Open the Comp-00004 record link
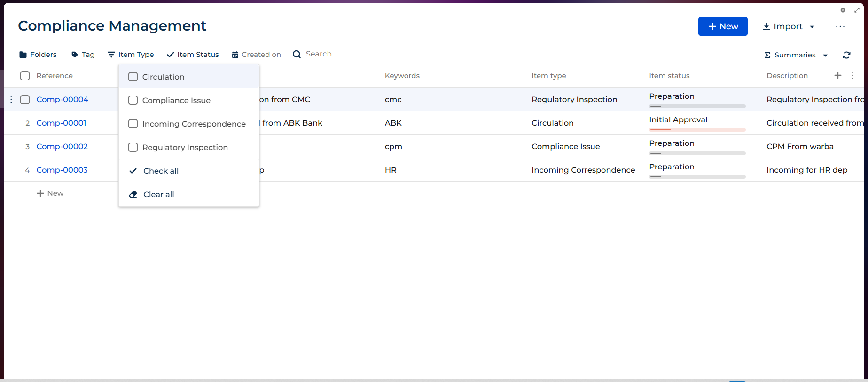The height and width of the screenshot is (382, 868). 63,99
